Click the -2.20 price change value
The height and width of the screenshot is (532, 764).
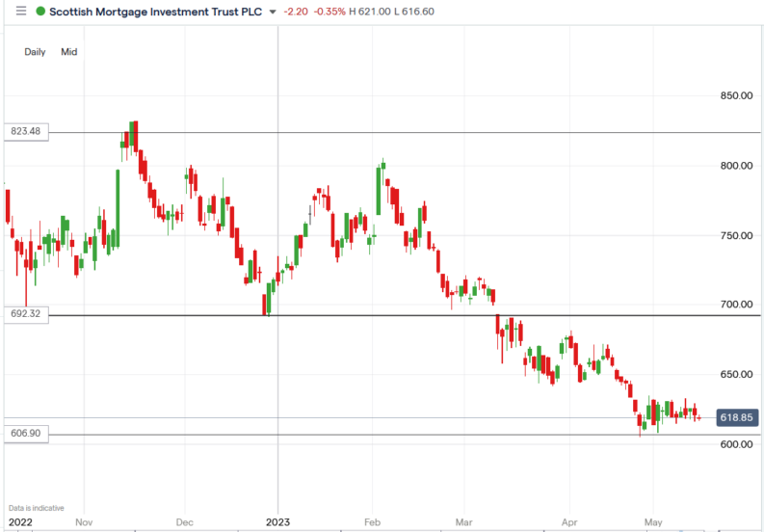pyautogui.click(x=296, y=12)
